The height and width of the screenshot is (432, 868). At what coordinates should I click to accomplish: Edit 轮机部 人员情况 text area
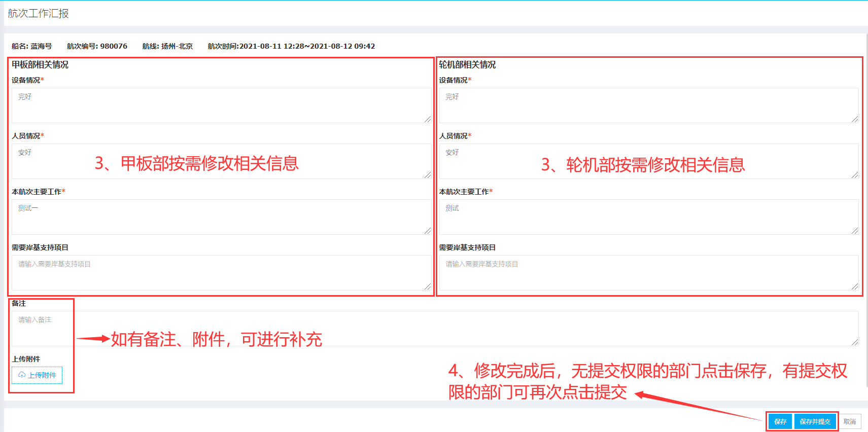649,161
